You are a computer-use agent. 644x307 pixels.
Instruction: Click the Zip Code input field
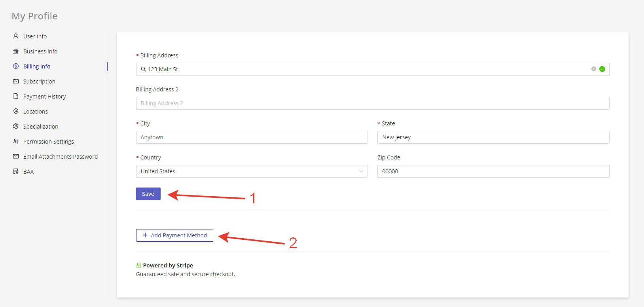coord(493,171)
